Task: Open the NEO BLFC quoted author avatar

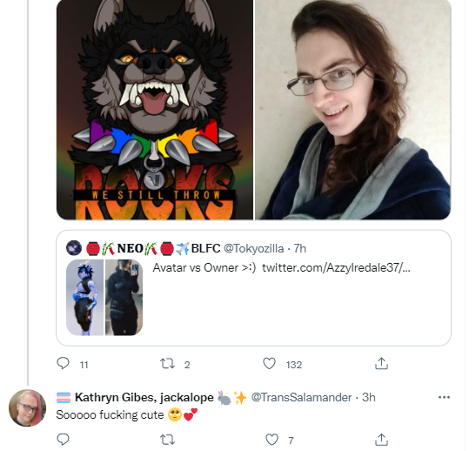Action: click(74, 248)
